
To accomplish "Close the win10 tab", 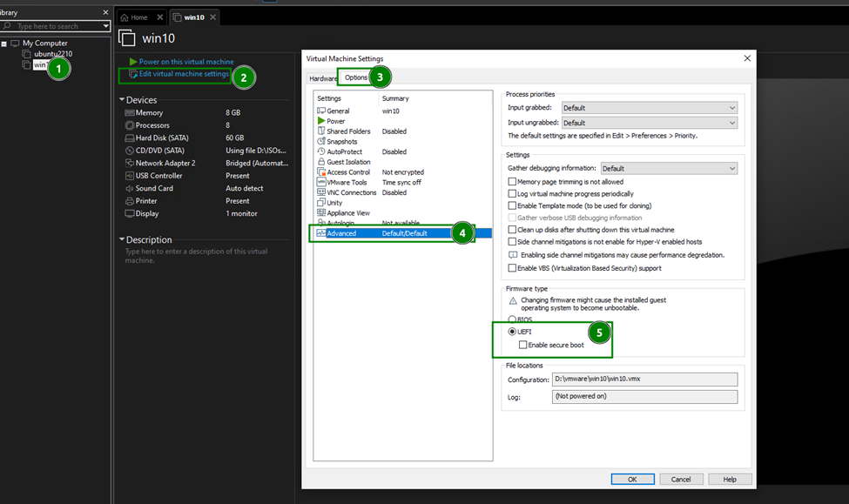I will pos(212,17).
